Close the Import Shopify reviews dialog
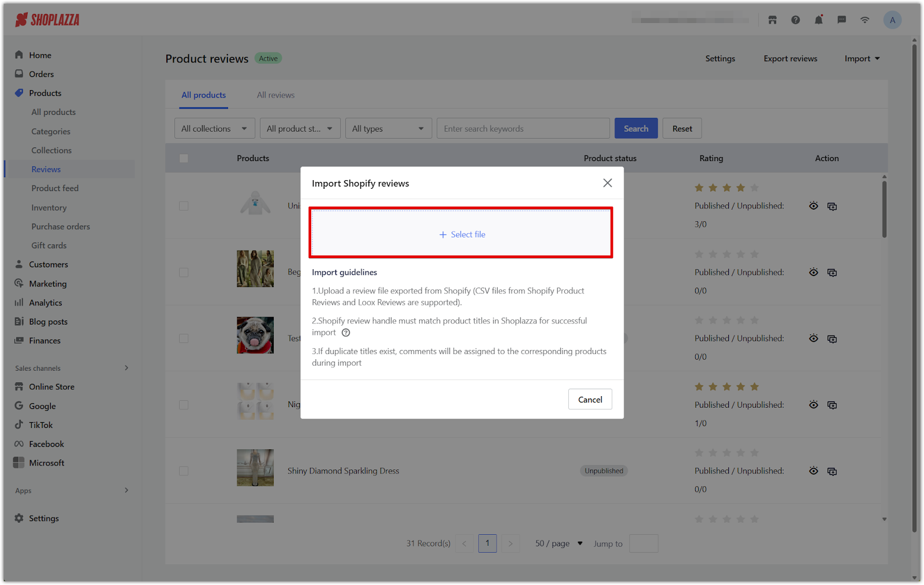Viewport: 924px width, 585px height. click(x=608, y=183)
